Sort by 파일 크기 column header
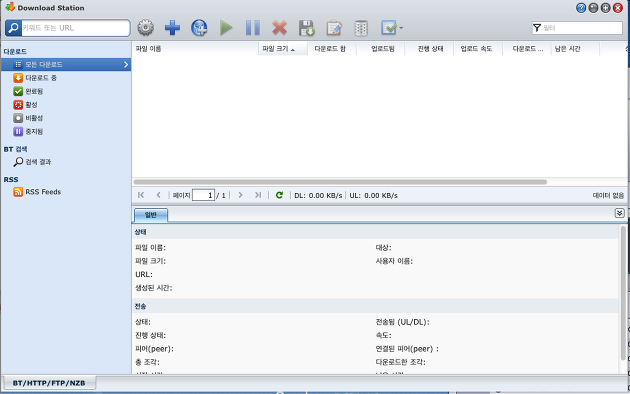The height and width of the screenshot is (394, 630). pos(283,49)
